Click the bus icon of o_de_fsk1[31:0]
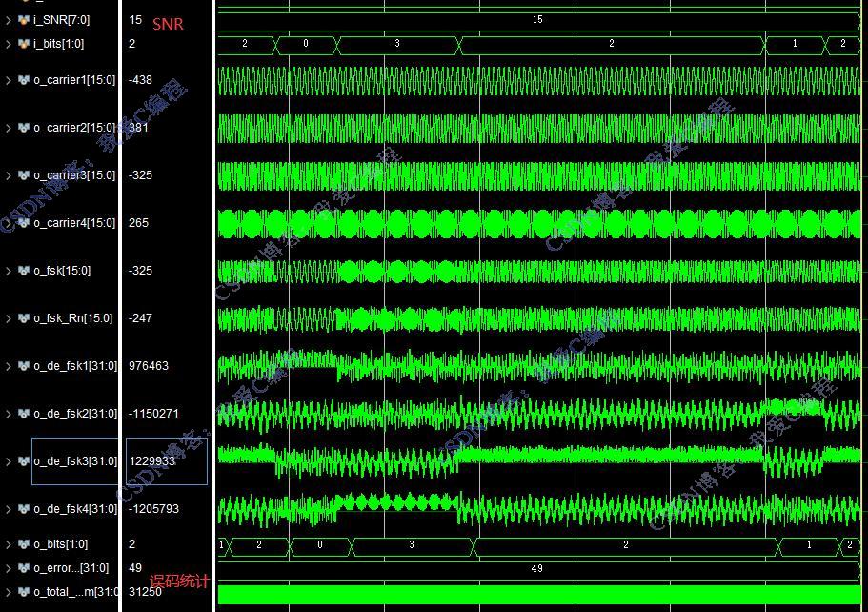The image size is (868, 612). tap(23, 366)
